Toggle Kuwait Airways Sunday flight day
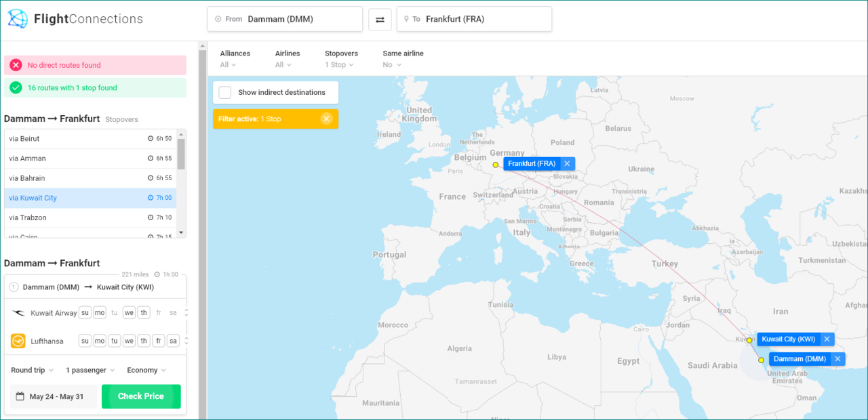The height and width of the screenshot is (420, 868). pyautogui.click(x=85, y=313)
